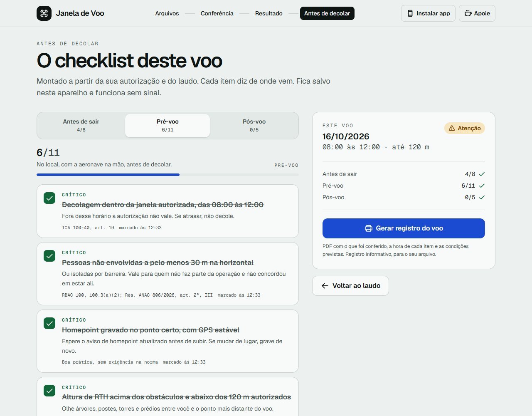This screenshot has height=416, width=532.
Task: Click the RBAC 100, 100.3(a)(2) reference
Action: (137, 295)
